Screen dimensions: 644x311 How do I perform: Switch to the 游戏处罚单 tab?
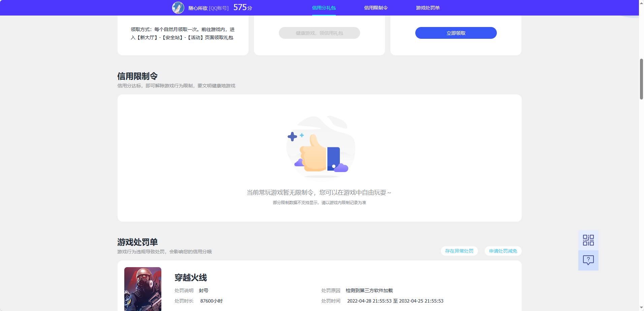click(428, 8)
